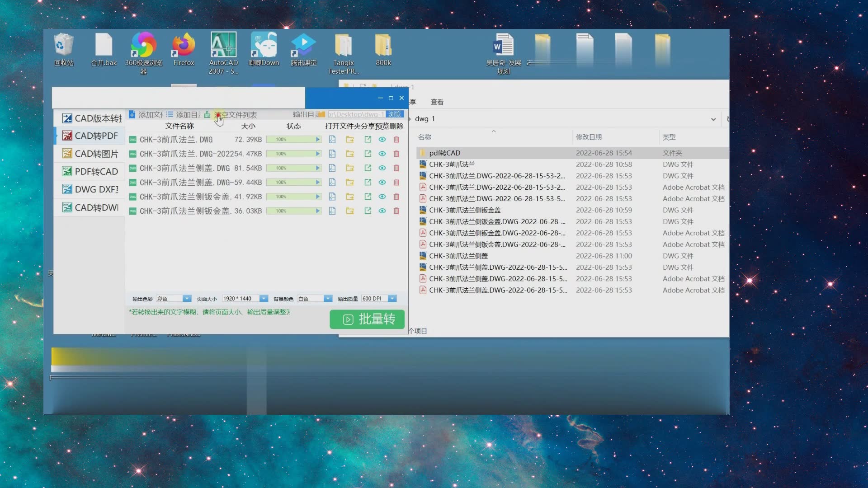
Task: Click 清空文件列表 to clear the file list
Action: (235, 115)
